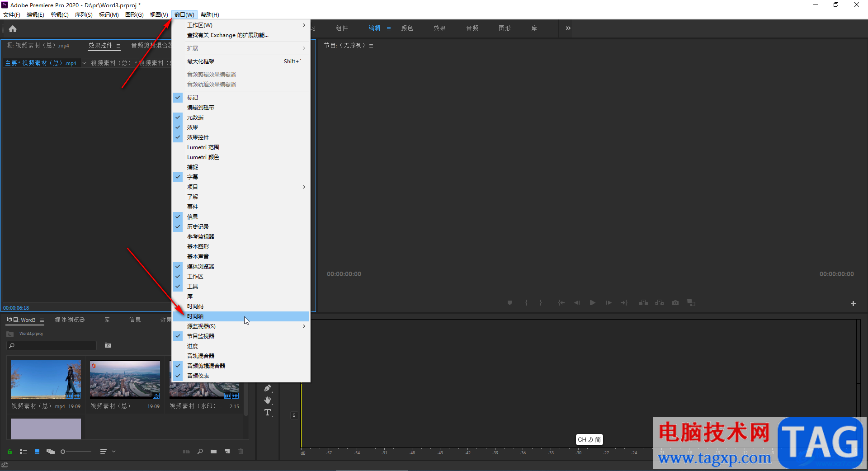Mark Out point in Program monitor

541,303
